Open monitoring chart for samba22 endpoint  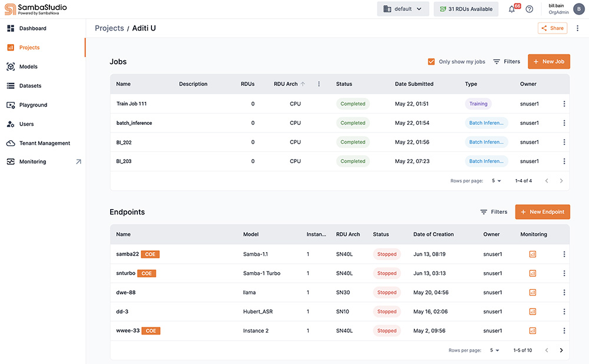[532, 254]
